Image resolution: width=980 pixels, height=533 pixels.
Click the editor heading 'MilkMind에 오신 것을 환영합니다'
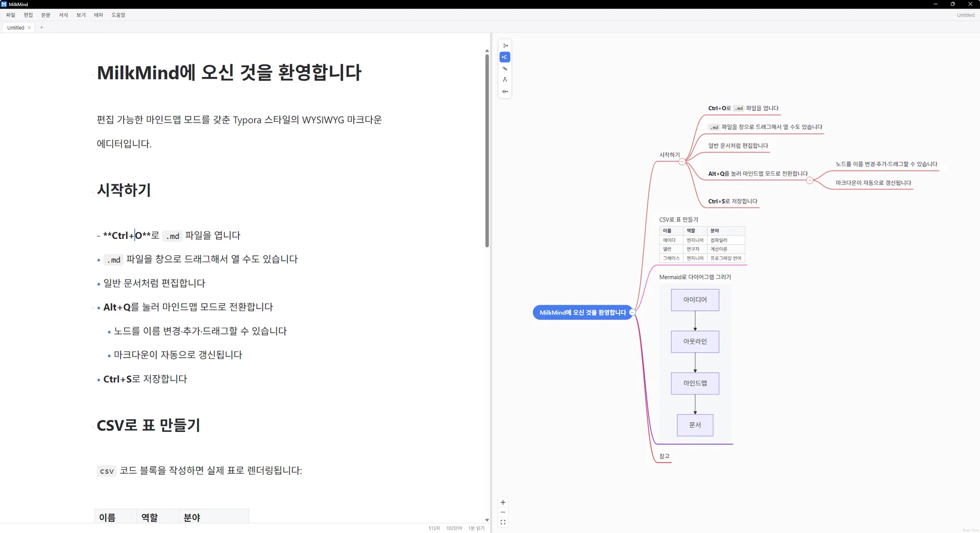click(x=229, y=72)
